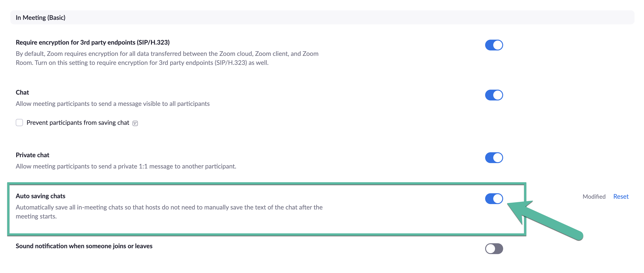Click the Private chat 1:1 message description

point(126,166)
